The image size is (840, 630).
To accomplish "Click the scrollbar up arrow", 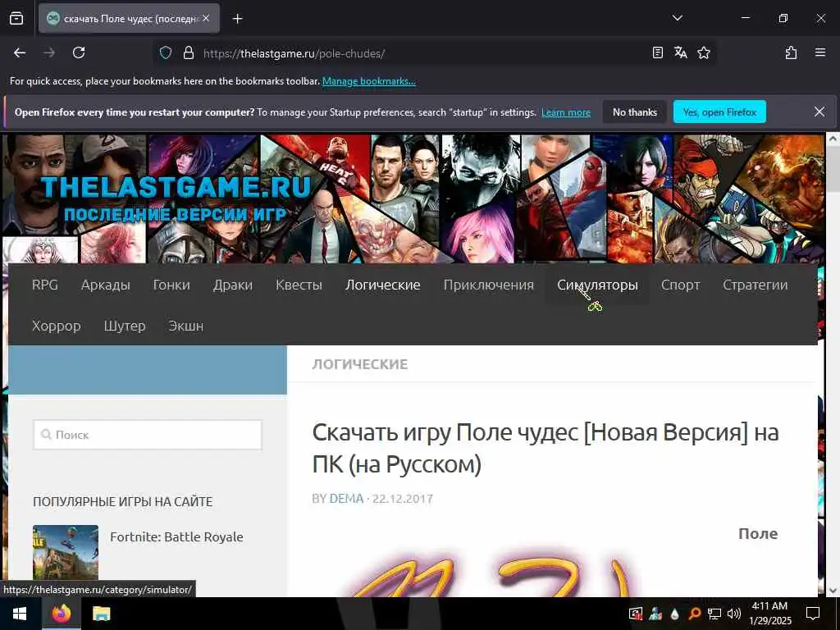I will click(x=833, y=138).
